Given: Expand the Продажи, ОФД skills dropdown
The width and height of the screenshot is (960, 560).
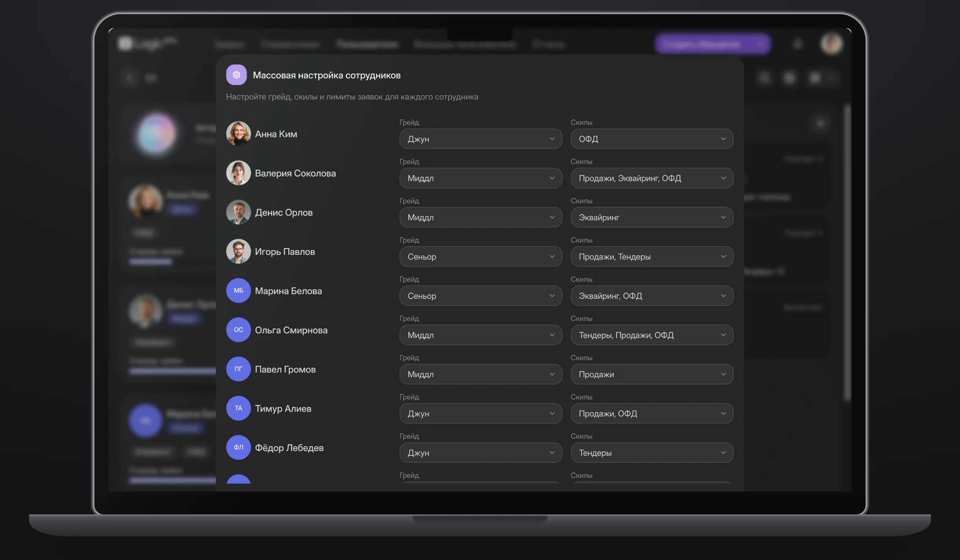Looking at the screenshot, I should [x=652, y=413].
